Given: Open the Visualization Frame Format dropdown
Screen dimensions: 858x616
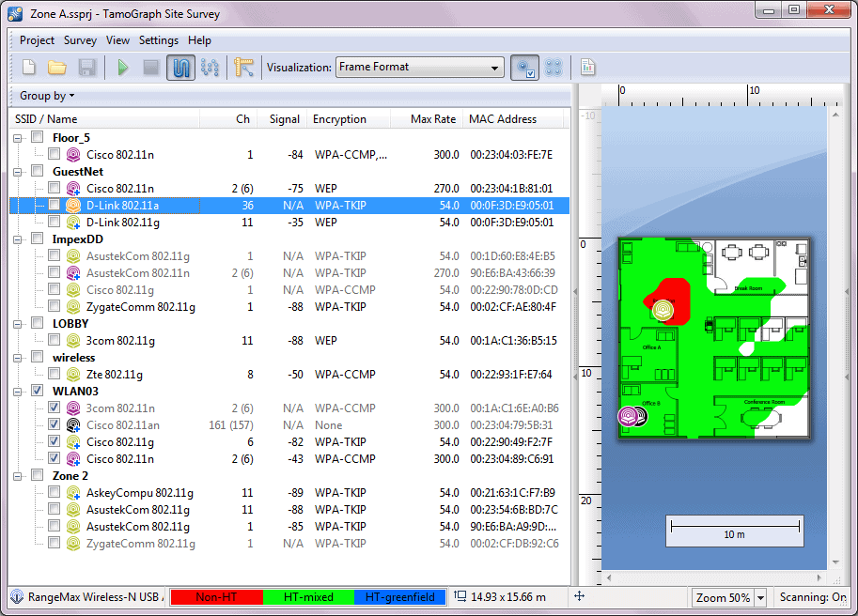Looking at the screenshot, I should point(420,68).
